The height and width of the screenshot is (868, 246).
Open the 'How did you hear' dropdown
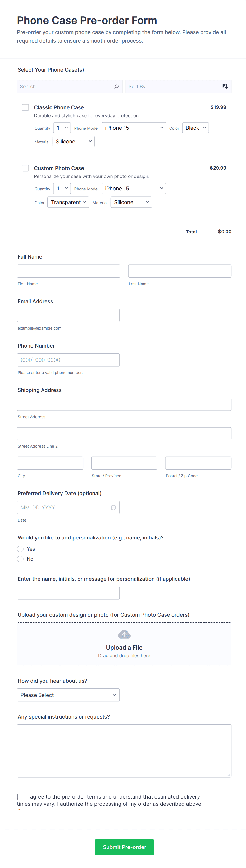coord(68,695)
